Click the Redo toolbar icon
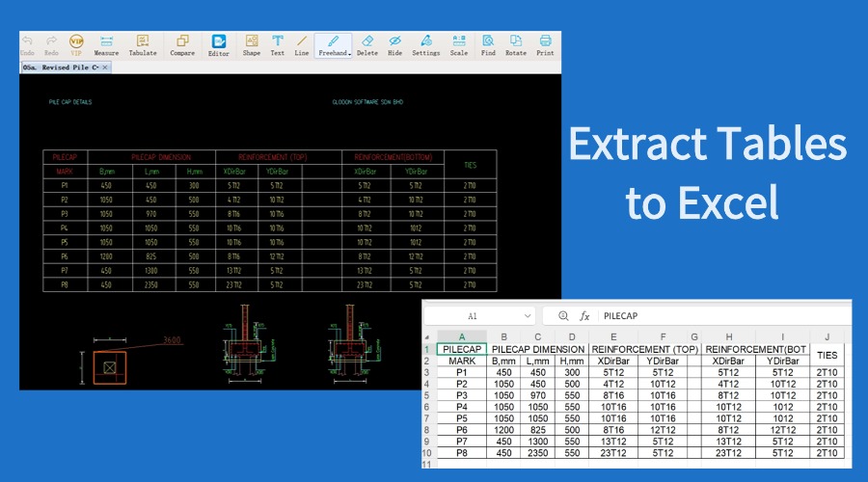Image resolution: width=868 pixels, height=482 pixels. click(x=51, y=44)
